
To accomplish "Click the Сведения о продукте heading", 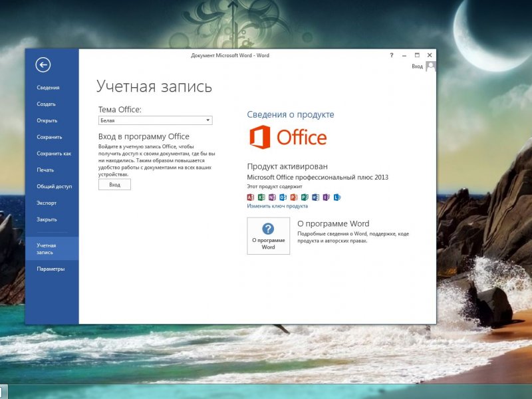I will 291,114.
